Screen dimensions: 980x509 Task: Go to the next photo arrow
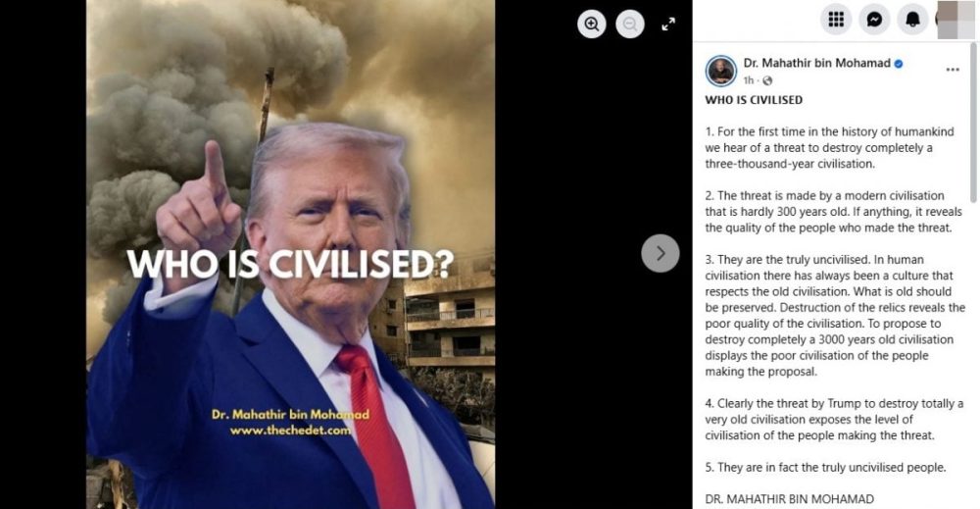[x=660, y=253]
